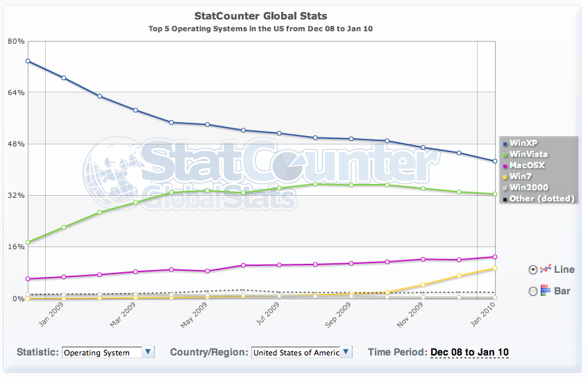The height and width of the screenshot is (377, 588).
Task: Click the first WinXP data point on the chart
Action: click(x=27, y=61)
